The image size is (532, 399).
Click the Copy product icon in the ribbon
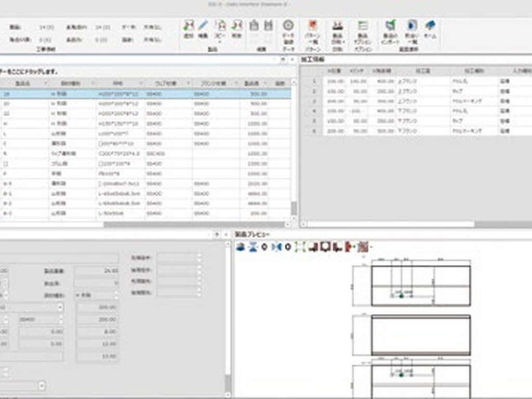pyautogui.click(x=220, y=25)
